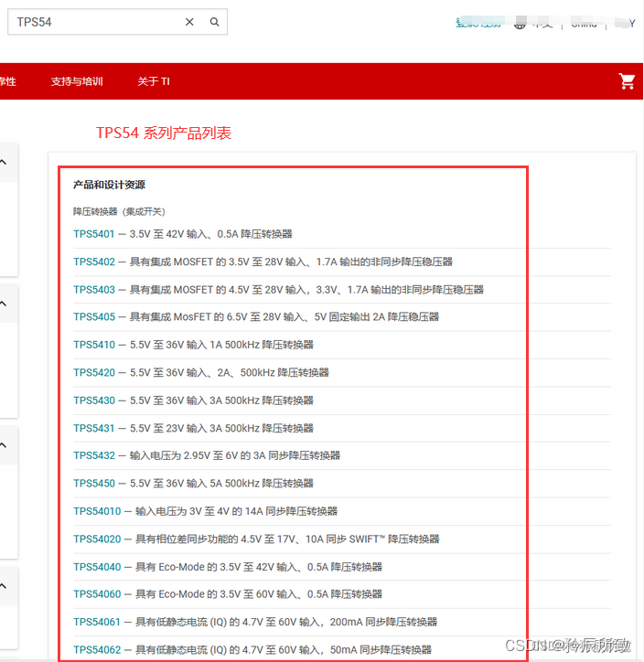The image size is (644, 662).
Task: Open the 关于 TI menu
Action: click(x=154, y=81)
